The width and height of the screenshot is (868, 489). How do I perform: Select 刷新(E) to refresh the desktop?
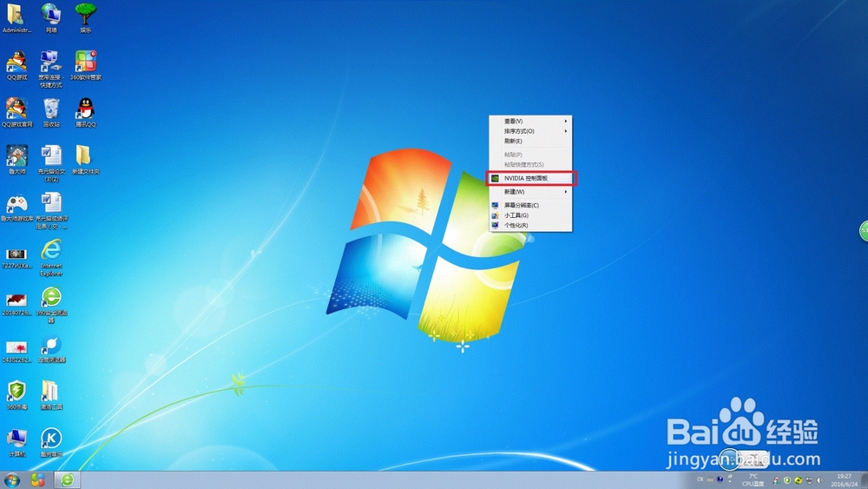[x=530, y=142]
